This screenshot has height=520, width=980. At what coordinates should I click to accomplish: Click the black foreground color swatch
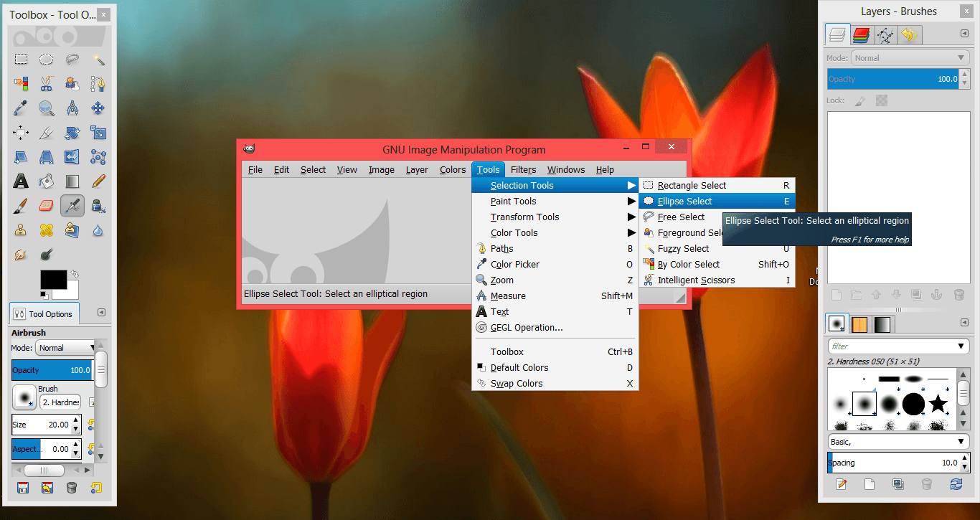(x=53, y=280)
